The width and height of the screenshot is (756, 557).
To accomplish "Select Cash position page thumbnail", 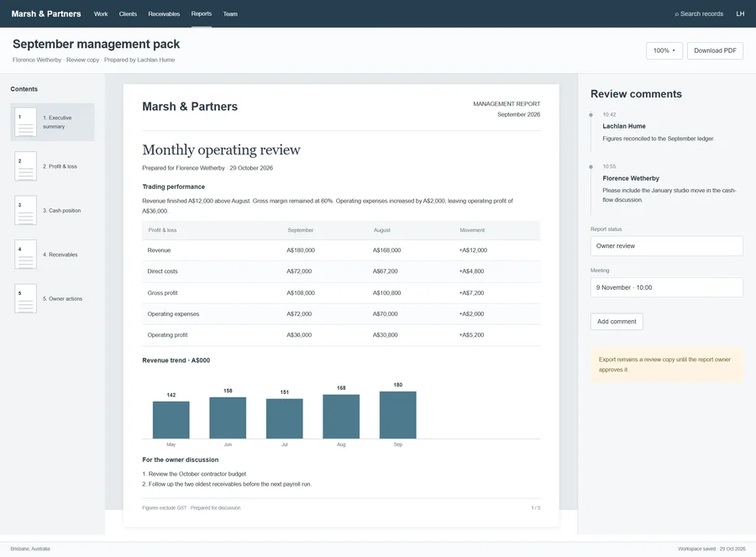I will (x=25, y=210).
